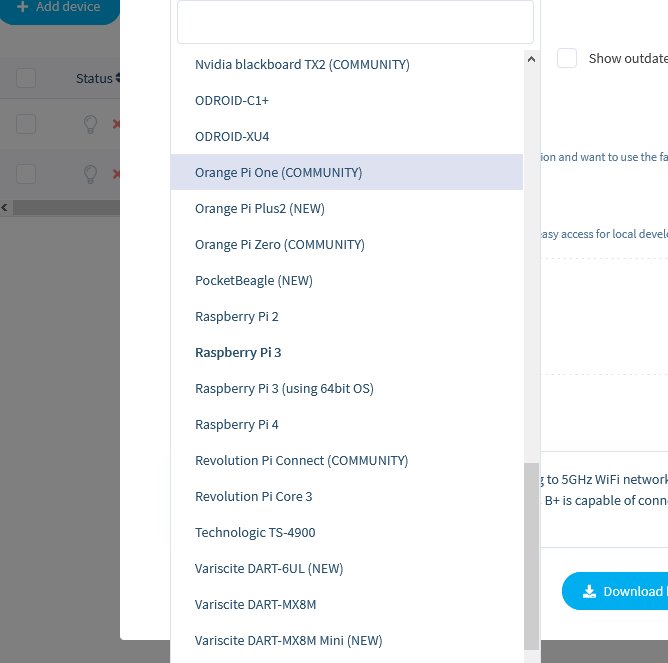The width and height of the screenshot is (668, 663).
Task: Click dropdown list scroll-up arrow
Action: tap(531, 59)
